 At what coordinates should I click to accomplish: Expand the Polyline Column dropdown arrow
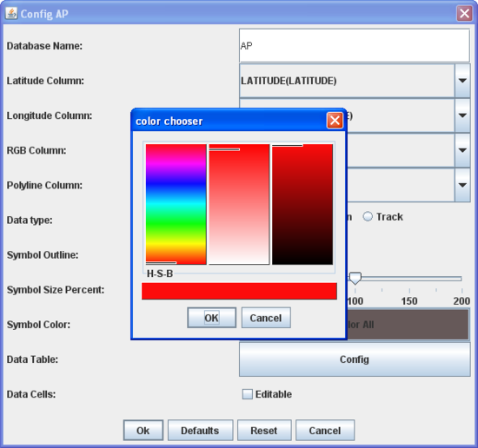point(462,185)
